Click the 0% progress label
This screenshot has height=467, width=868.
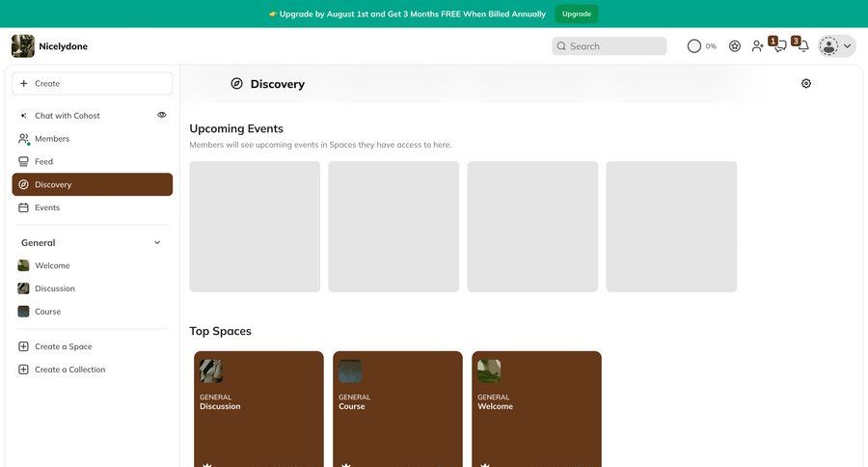(711, 46)
